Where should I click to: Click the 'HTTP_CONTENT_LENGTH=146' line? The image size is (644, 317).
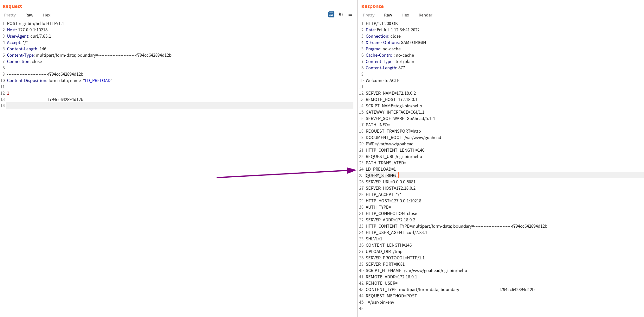click(x=395, y=150)
